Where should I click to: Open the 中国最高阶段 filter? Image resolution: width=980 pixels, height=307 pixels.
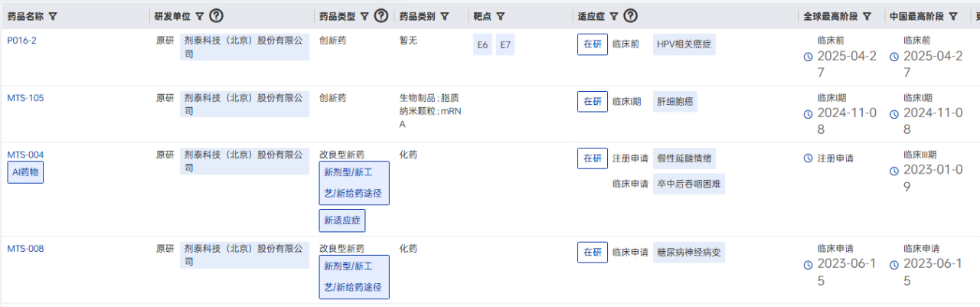(953, 16)
